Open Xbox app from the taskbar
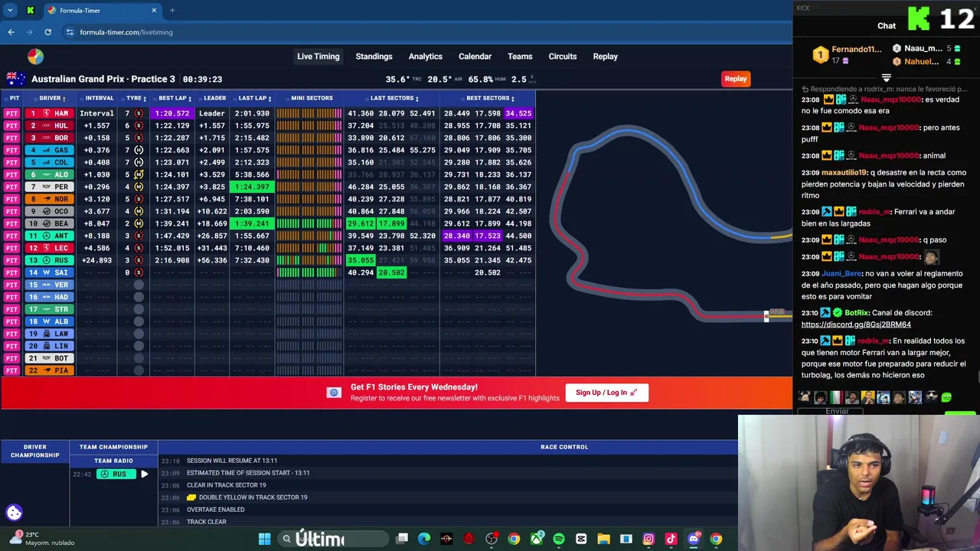 point(537,539)
